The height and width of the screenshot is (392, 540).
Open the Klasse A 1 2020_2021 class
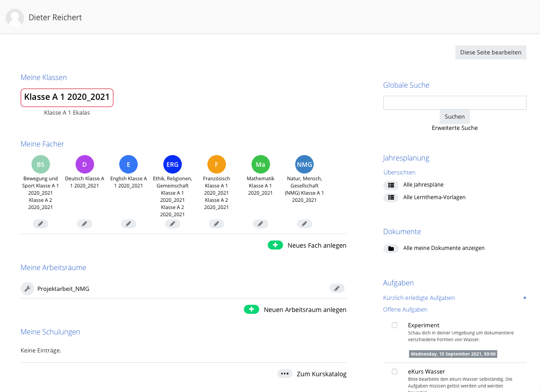[67, 98]
